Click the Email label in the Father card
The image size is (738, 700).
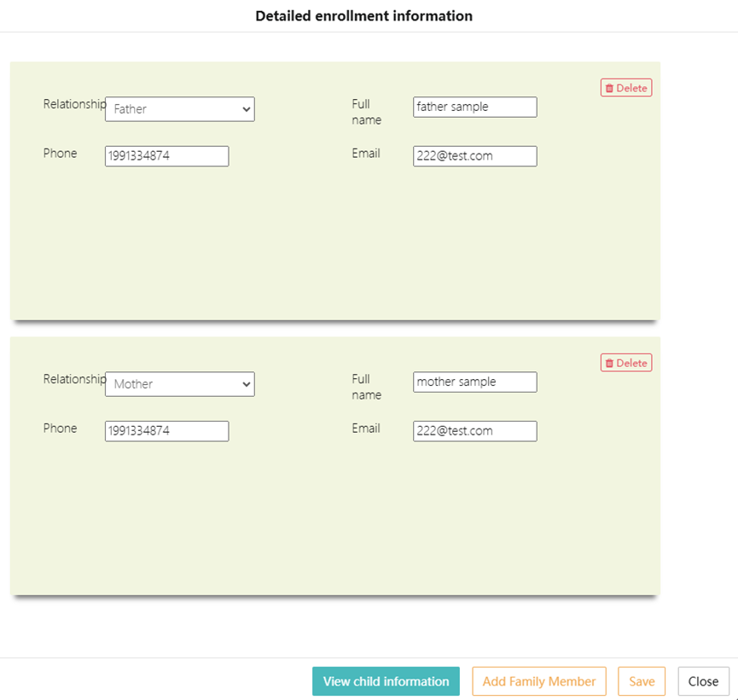coord(366,154)
